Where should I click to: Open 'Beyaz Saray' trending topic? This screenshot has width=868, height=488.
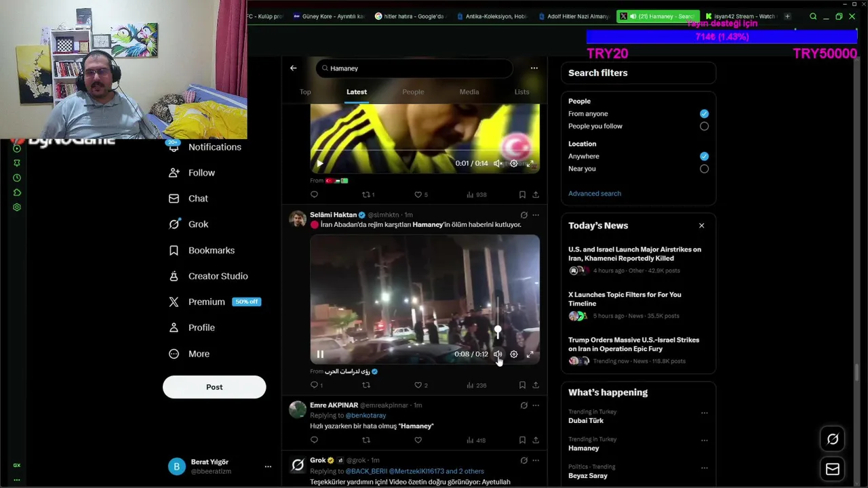click(588, 476)
